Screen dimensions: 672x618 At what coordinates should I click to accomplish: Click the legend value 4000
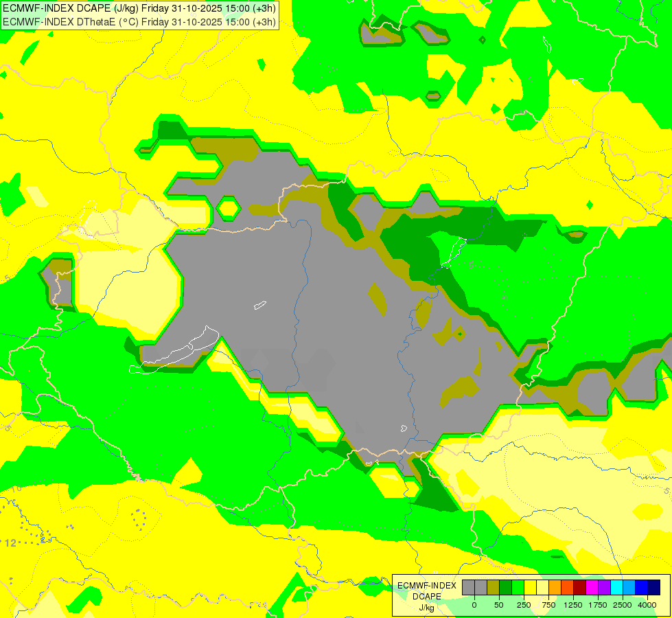click(647, 605)
